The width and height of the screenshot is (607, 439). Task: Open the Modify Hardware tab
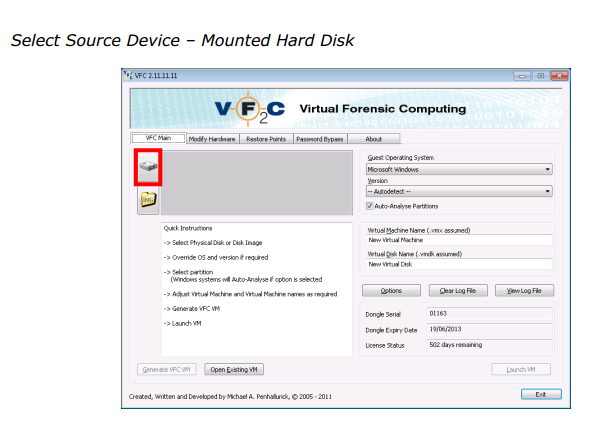click(x=212, y=139)
